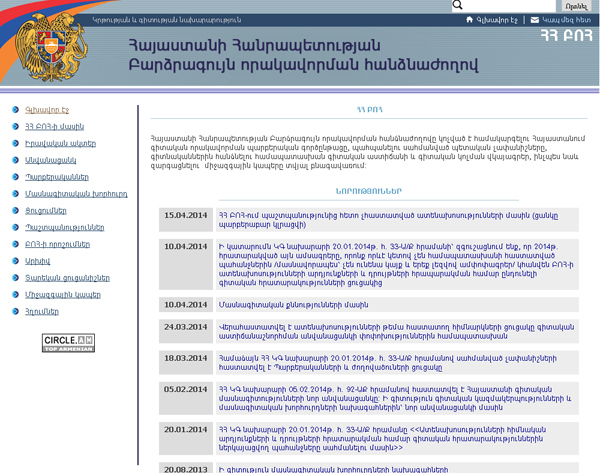Click the bullet icon beside Գլխավոր էջ
This screenshot has height=473, width=600.
coord(16,109)
